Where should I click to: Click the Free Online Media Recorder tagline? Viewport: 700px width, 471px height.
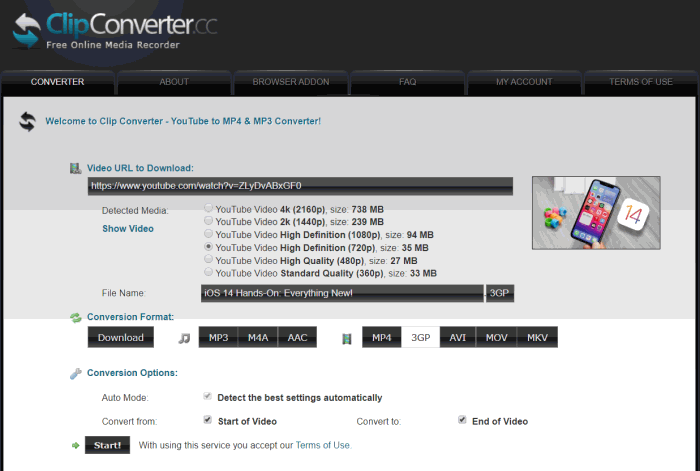pyautogui.click(x=113, y=45)
